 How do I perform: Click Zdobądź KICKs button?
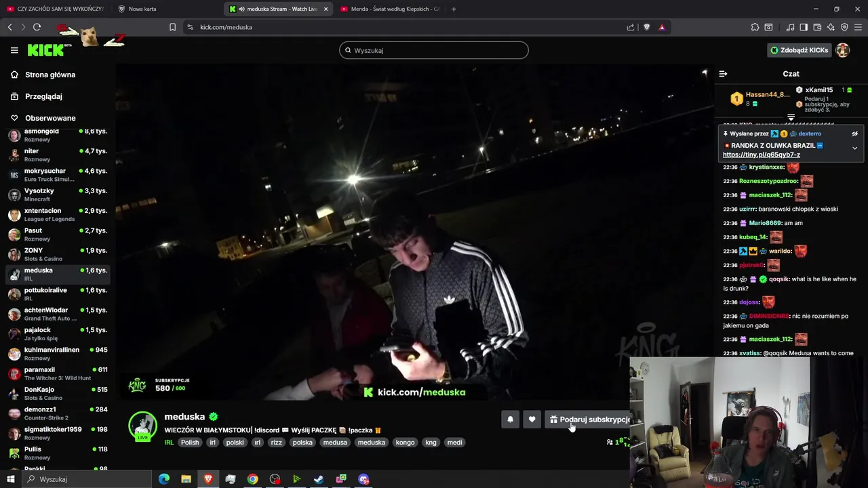click(799, 50)
